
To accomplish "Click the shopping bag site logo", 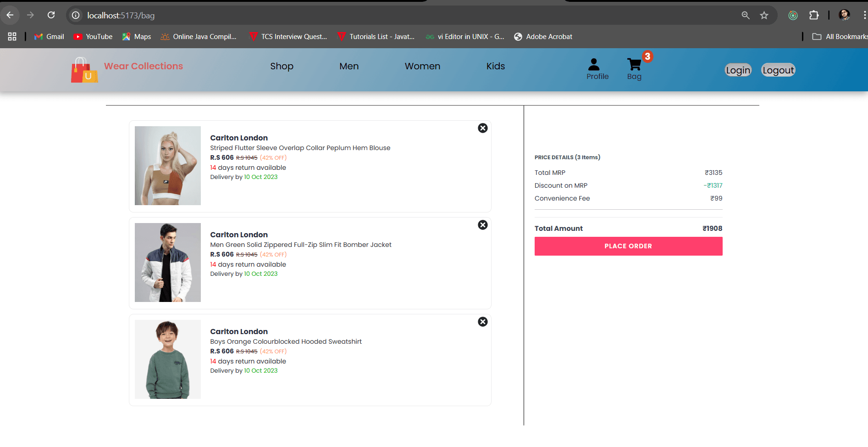I will 84,70.
